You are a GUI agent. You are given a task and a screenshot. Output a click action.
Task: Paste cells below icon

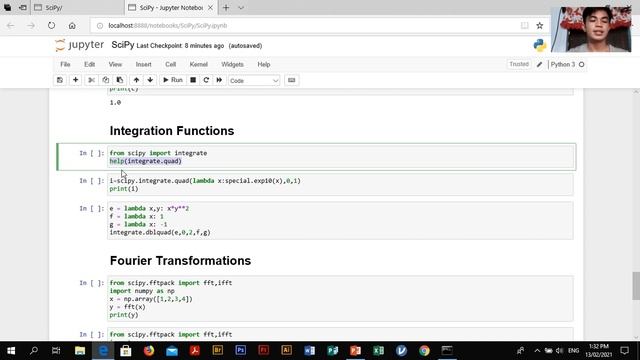(x=120, y=80)
